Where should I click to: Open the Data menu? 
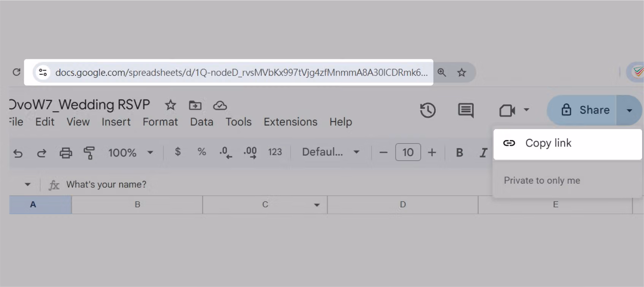point(202,122)
